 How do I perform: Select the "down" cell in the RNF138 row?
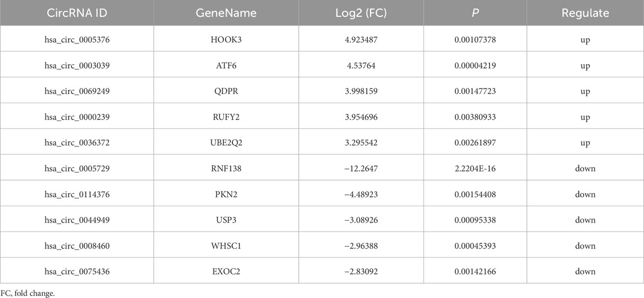pos(585,168)
